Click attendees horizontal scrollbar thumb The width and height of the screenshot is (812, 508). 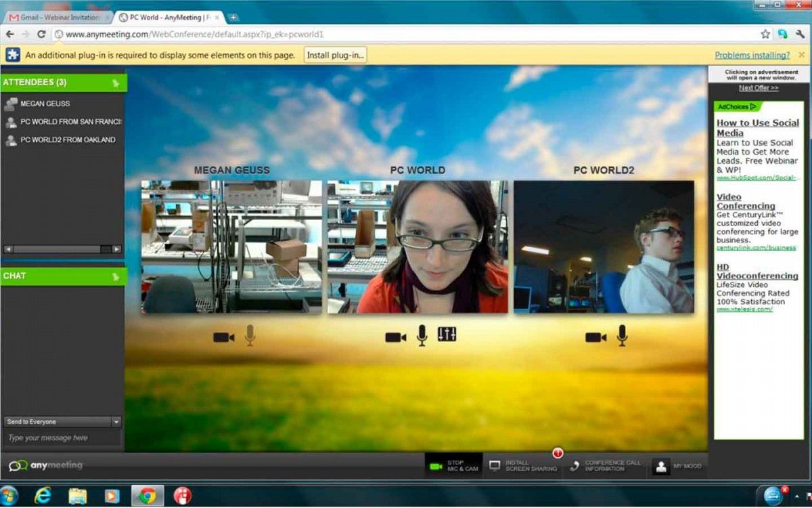pyautogui.click(x=58, y=249)
